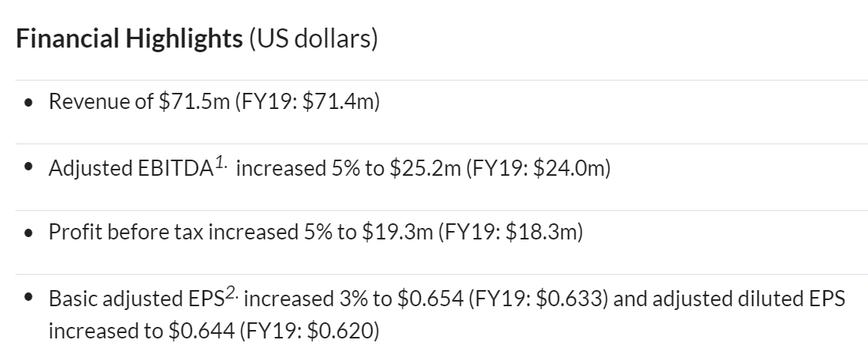The width and height of the screenshot is (868, 363).
Task: Click the Adjusted EBITDA text
Action: click(131, 168)
